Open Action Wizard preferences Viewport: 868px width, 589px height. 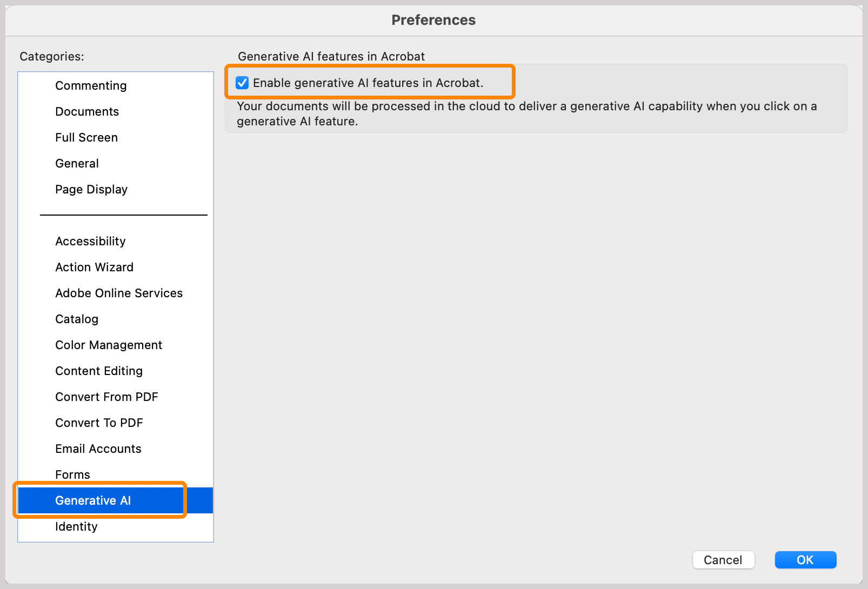click(x=94, y=267)
